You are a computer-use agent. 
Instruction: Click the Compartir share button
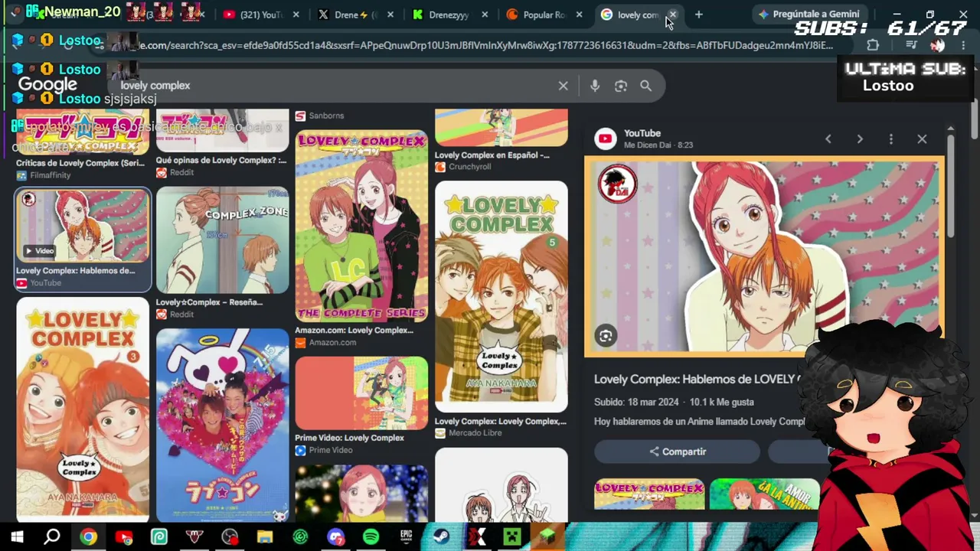tap(678, 452)
